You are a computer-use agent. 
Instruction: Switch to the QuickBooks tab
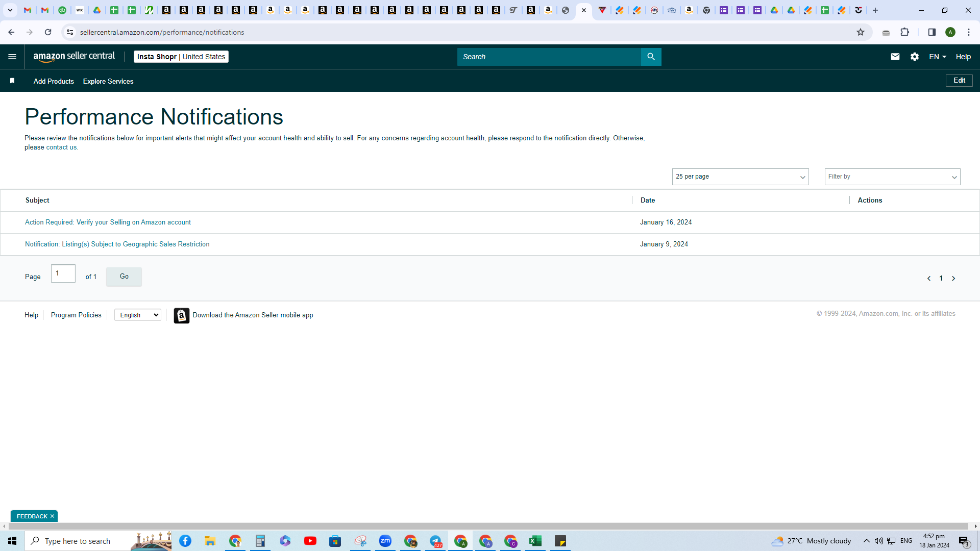click(x=62, y=10)
